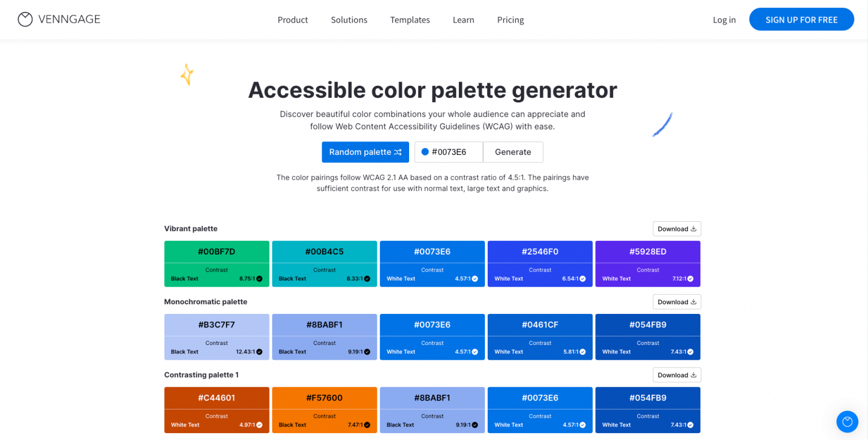Expand the Solutions menu

click(x=349, y=19)
